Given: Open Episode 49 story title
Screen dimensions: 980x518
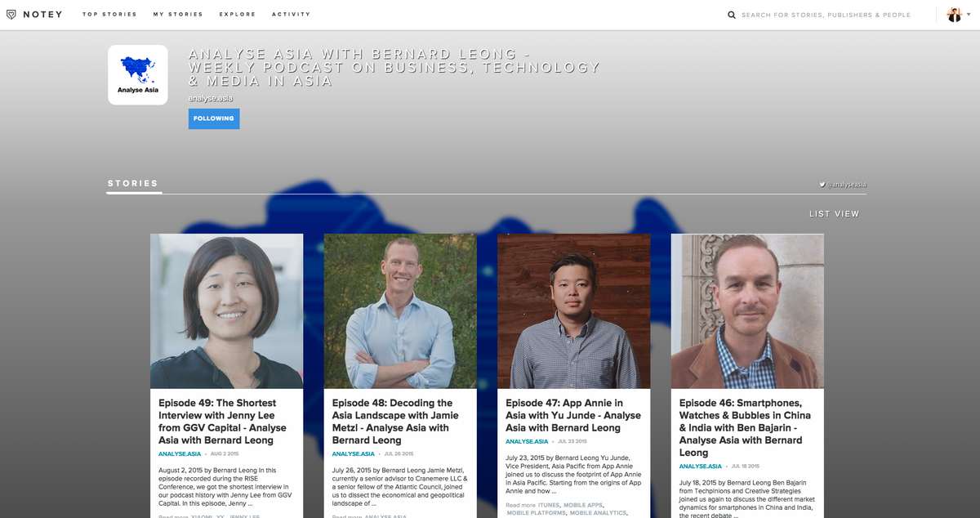Looking at the screenshot, I should click(x=223, y=422).
